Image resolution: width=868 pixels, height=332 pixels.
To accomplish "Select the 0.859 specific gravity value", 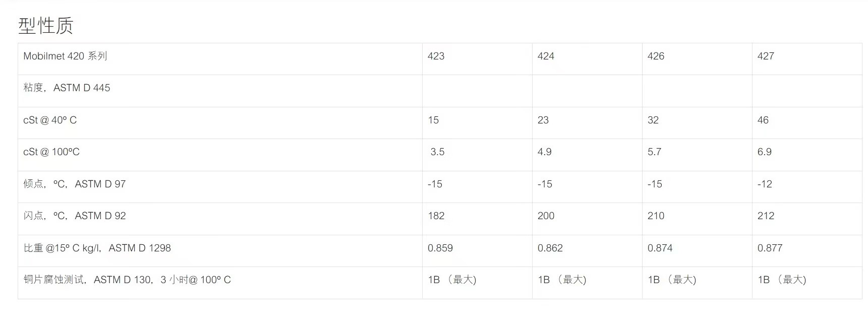I will [x=440, y=248].
